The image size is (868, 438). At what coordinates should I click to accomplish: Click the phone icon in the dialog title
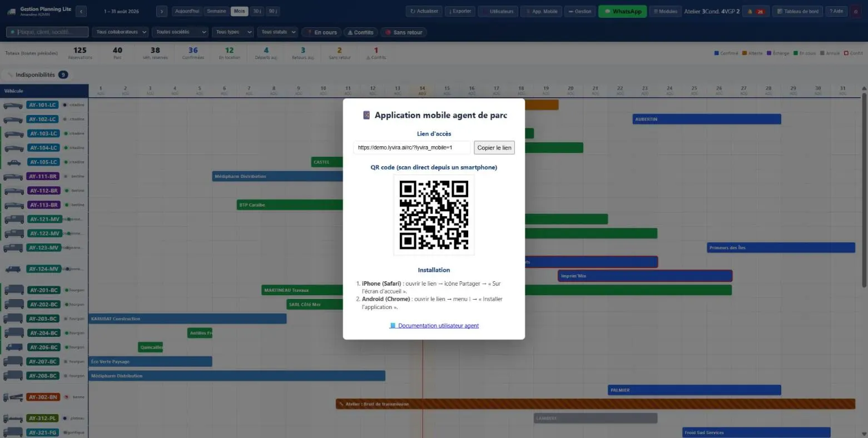[366, 115]
